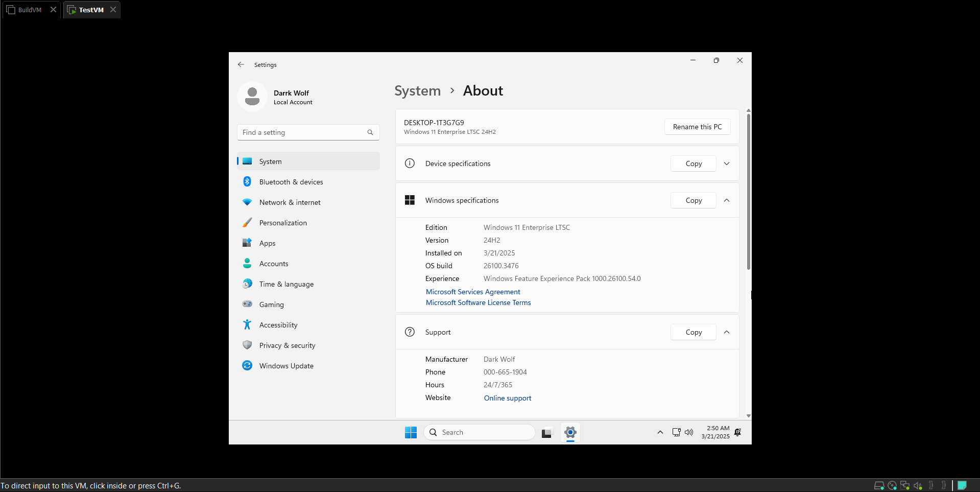Click the Accessibility figure icon
The width and height of the screenshot is (980, 492).
coord(247,324)
